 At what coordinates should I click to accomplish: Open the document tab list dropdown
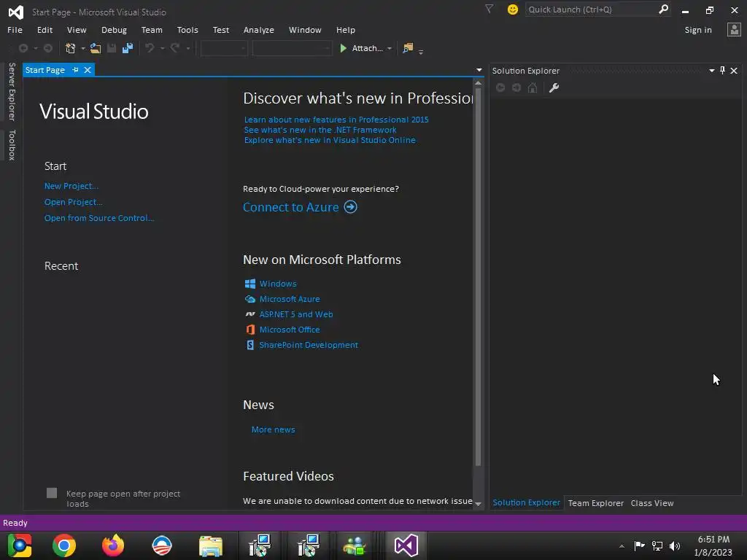tap(479, 70)
